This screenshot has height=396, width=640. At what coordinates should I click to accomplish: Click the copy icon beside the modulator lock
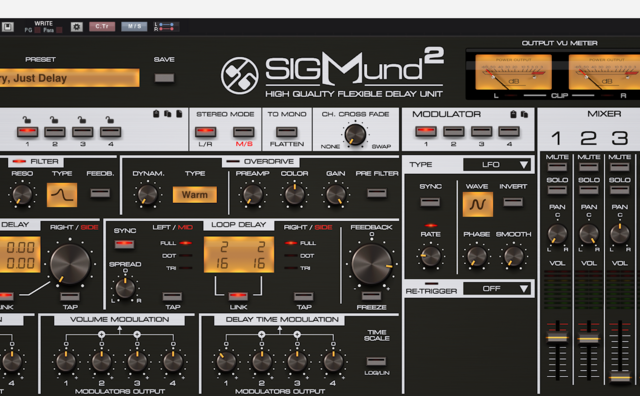524,114
